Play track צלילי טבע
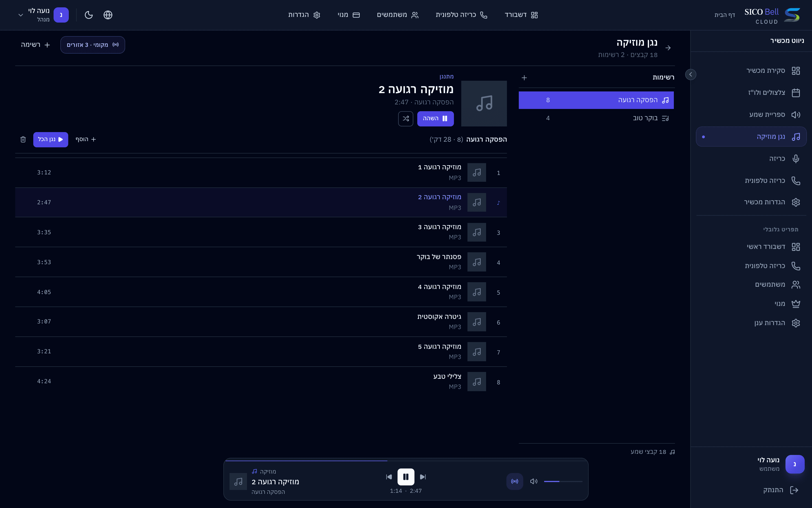 [x=261, y=382]
